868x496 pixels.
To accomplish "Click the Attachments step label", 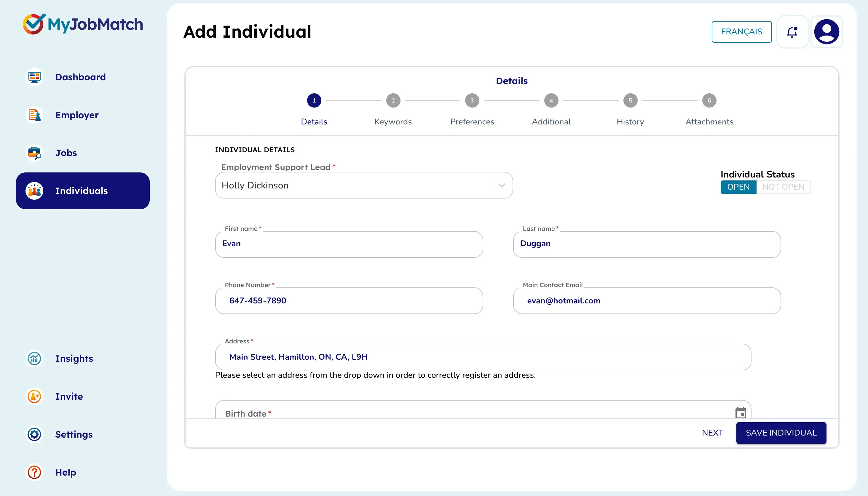I will pyautogui.click(x=709, y=121).
